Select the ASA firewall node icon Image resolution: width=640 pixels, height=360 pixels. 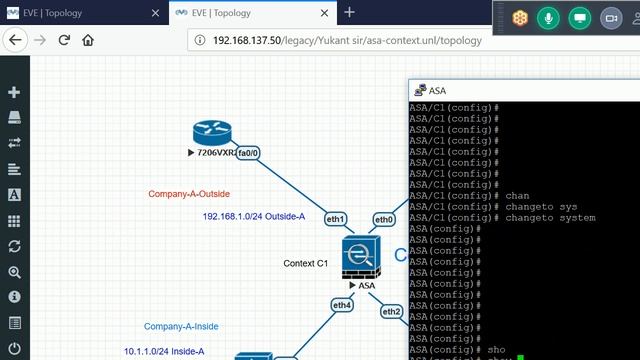(361, 257)
